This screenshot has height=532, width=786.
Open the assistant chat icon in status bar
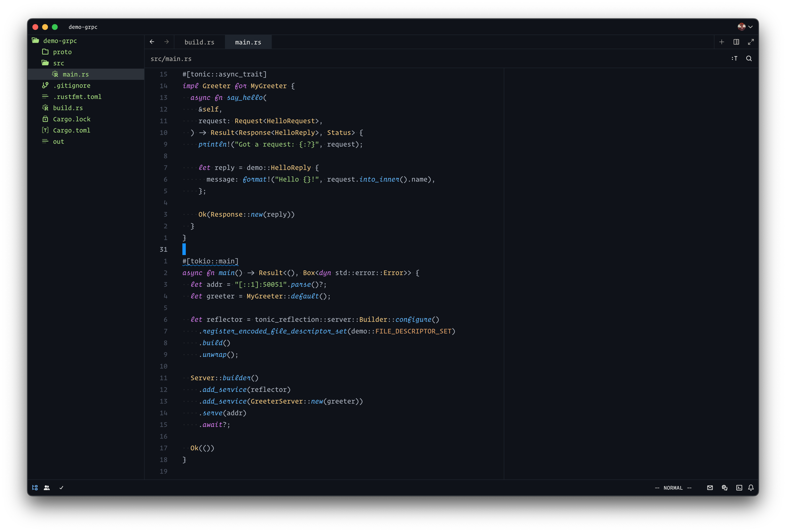(x=724, y=488)
